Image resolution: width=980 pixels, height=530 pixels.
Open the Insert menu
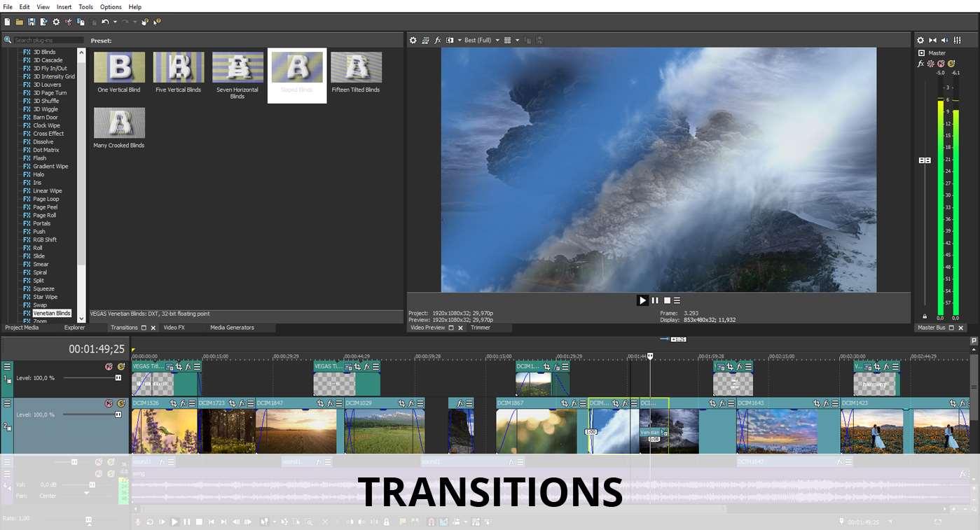click(64, 6)
